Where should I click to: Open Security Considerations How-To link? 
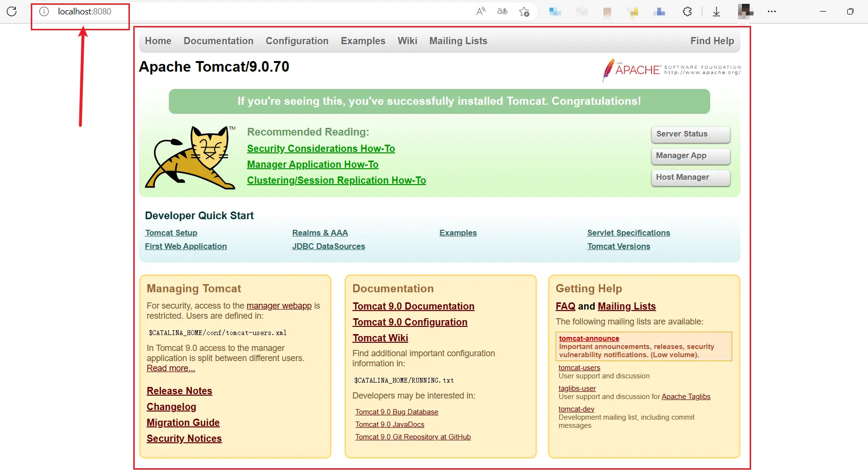pyautogui.click(x=321, y=149)
